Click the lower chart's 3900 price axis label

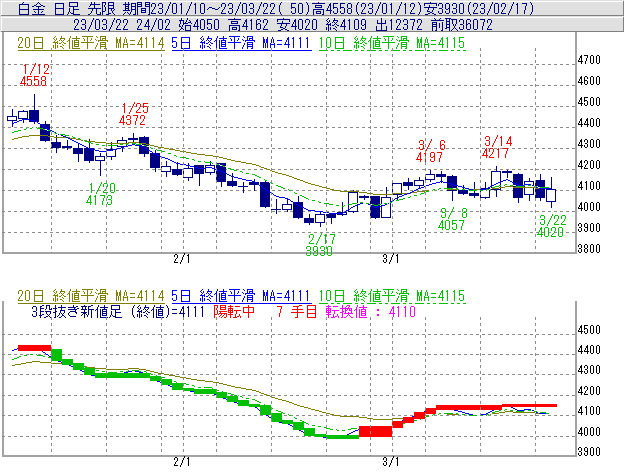tap(589, 452)
